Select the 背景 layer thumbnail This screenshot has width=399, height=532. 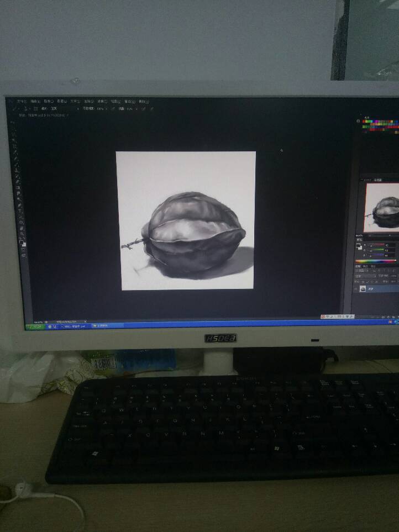(x=363, y=289)
